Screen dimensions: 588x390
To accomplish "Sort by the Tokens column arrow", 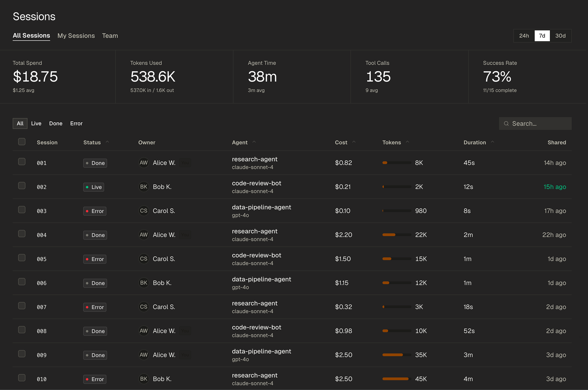I will coord(407,142).
